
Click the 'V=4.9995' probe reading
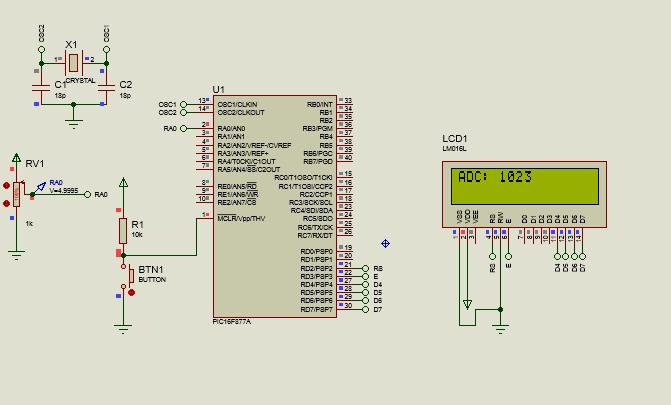pos(64,191)
